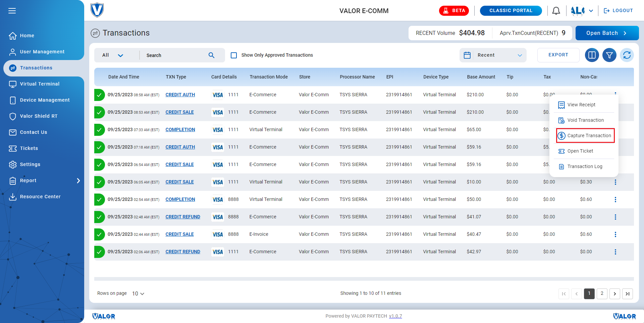Open the Recent date range dropdown

coord(493,55)
